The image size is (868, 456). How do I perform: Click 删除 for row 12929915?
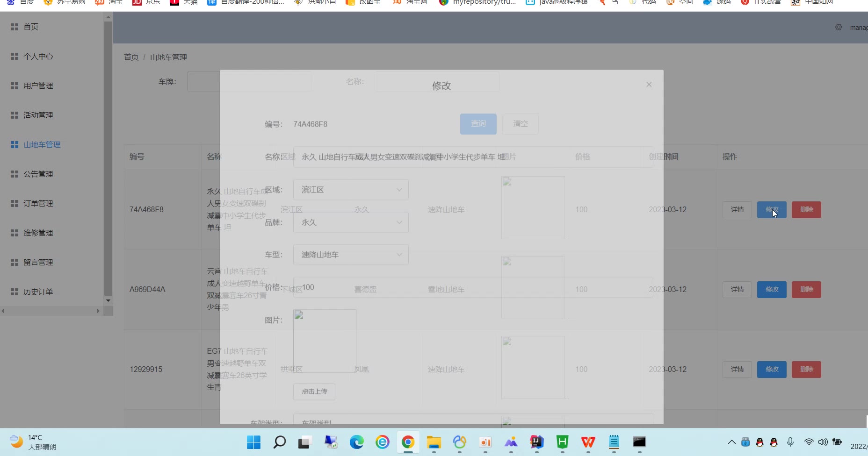(806, 370)
